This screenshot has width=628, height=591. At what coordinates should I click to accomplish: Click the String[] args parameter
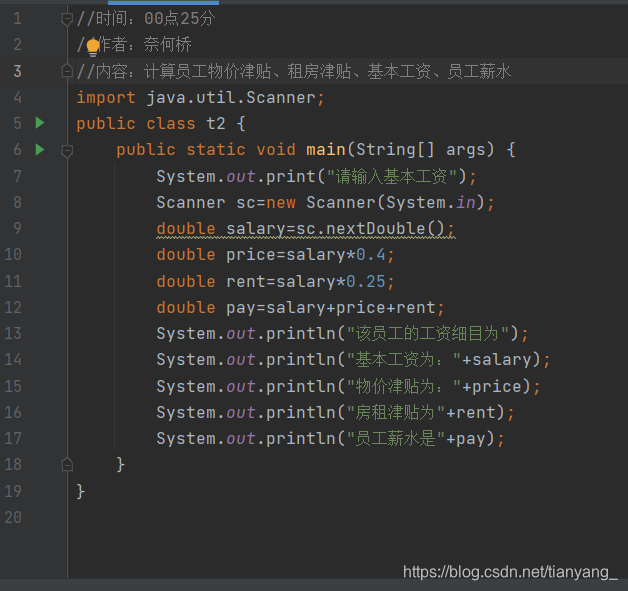425,150
